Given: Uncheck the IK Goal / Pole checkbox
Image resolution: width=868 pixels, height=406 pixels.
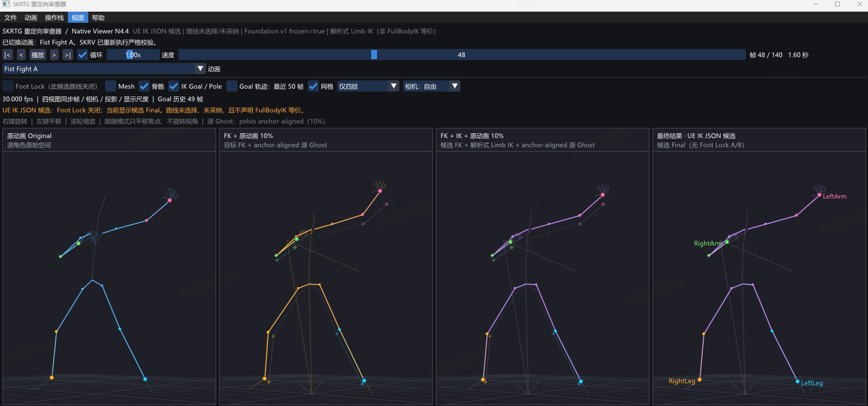Looking at the screenshot, I should pyautogui.click(x=174, y=86).
